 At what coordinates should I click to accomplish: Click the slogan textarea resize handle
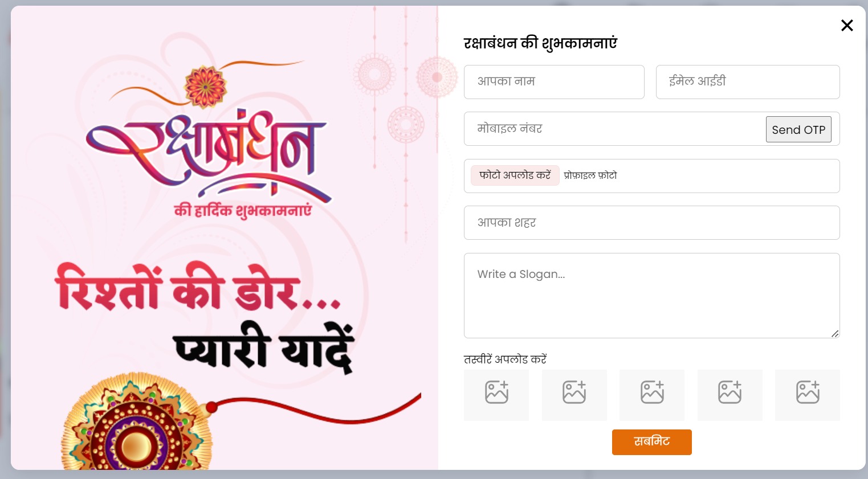click(835, 334)
